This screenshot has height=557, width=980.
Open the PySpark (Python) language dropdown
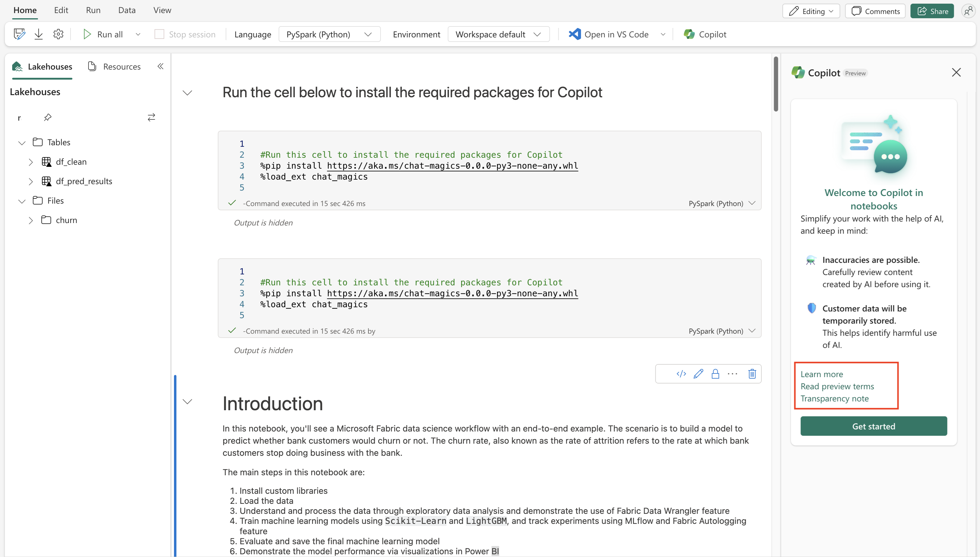329,34
